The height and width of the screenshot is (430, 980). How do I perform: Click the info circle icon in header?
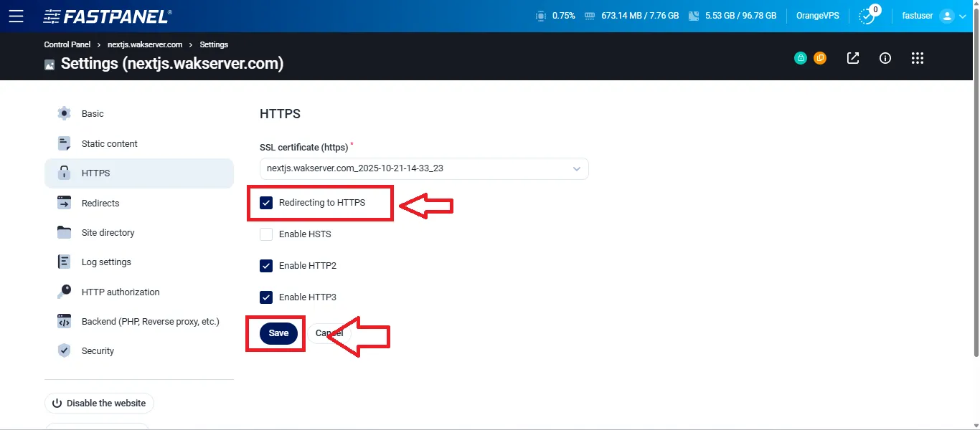885,58
